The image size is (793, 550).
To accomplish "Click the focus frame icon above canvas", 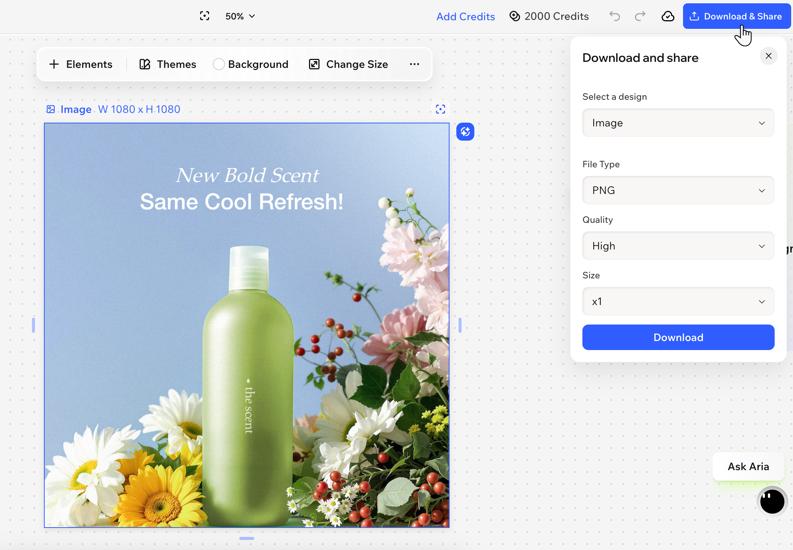I will [441, 109].
